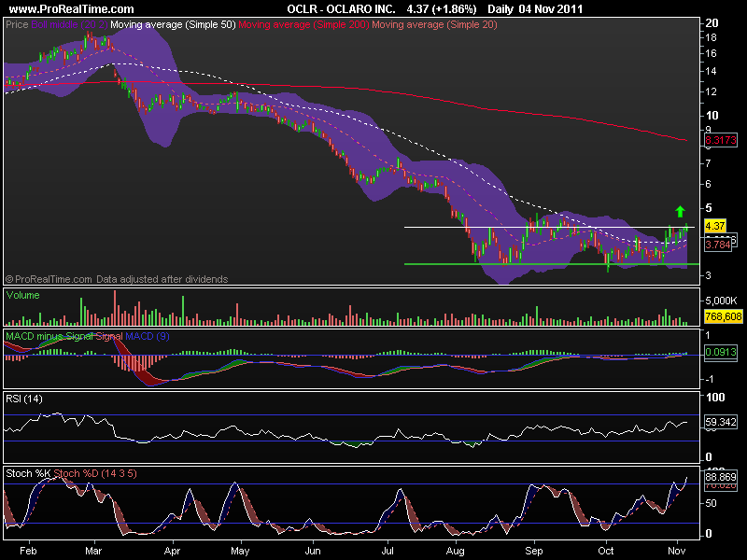Image resolution: width=747 pixels, height=560 pixels.
Task: Select the Moving average (Simple 20) legend
Action: [x=434, y=24]
